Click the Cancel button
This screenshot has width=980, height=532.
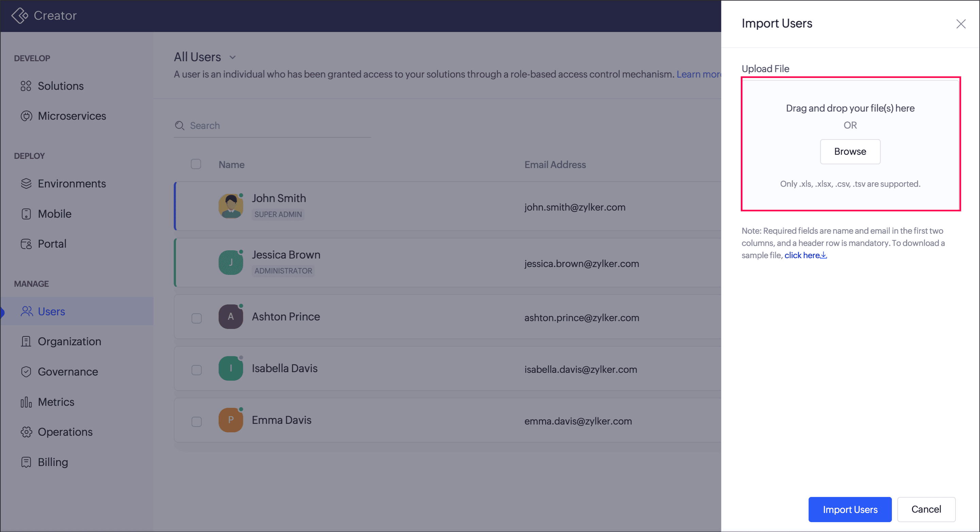pos(926,509)
